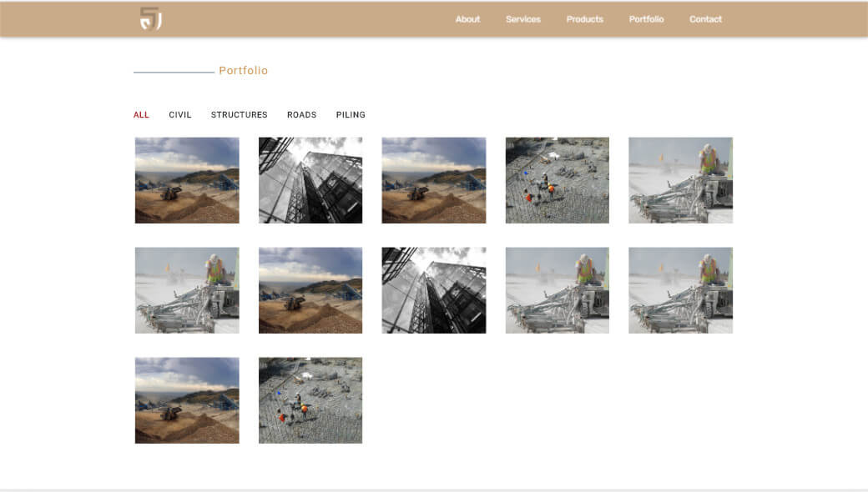This screenshot has height=492, width=868.
Task: Select Portfolio in the top navigation bar
Action: tap(646, 19)
